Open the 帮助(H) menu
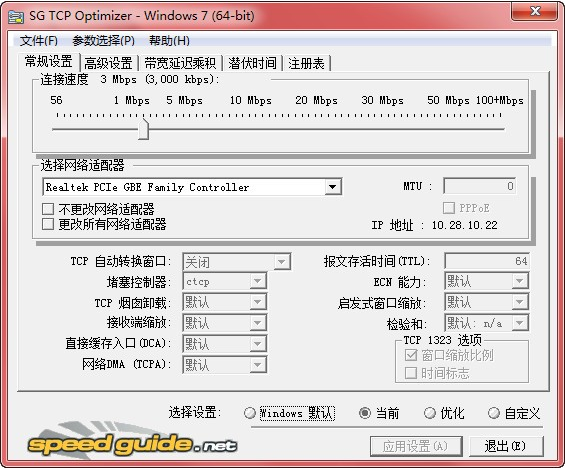This screenshot has height=468, width=565. point(169,41)
